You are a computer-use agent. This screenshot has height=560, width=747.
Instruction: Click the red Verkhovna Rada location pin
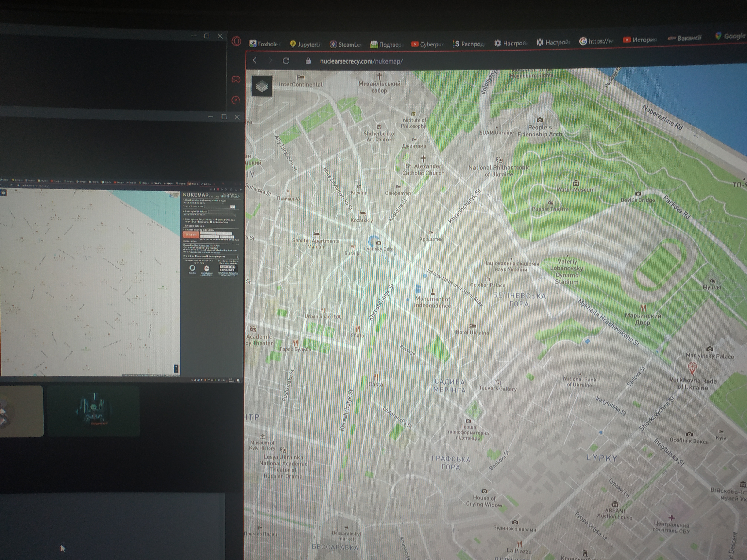point(692,368)
